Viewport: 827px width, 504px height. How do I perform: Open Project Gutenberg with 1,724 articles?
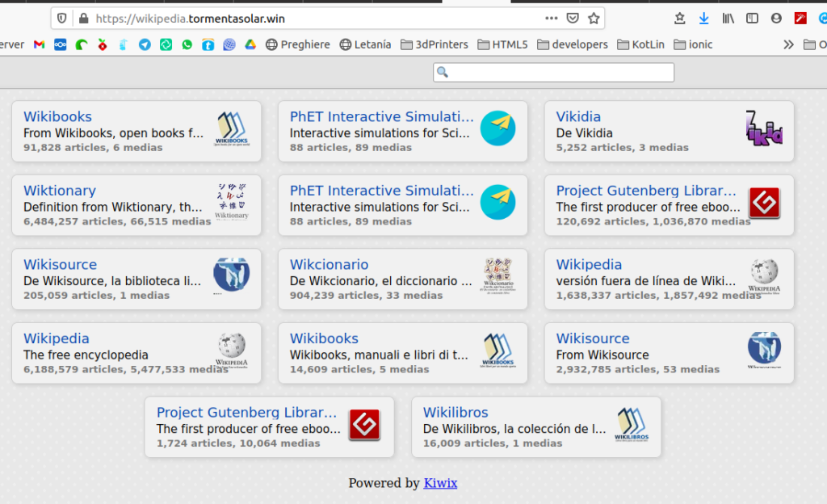coord(269,427)
